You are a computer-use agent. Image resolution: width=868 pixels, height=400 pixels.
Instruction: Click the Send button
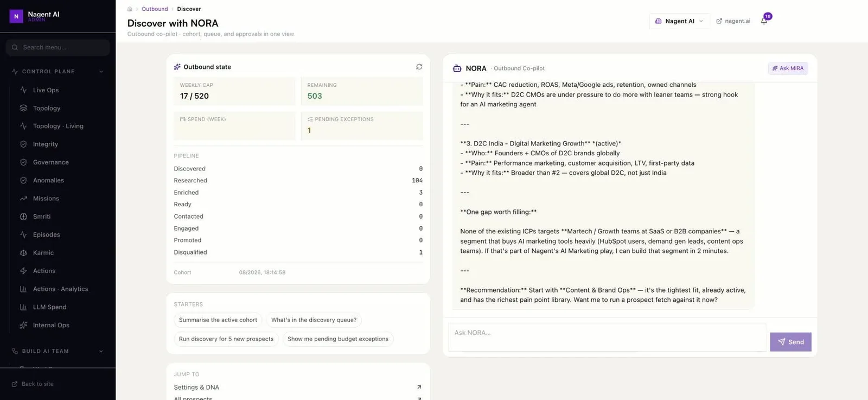tap(790, 342)
